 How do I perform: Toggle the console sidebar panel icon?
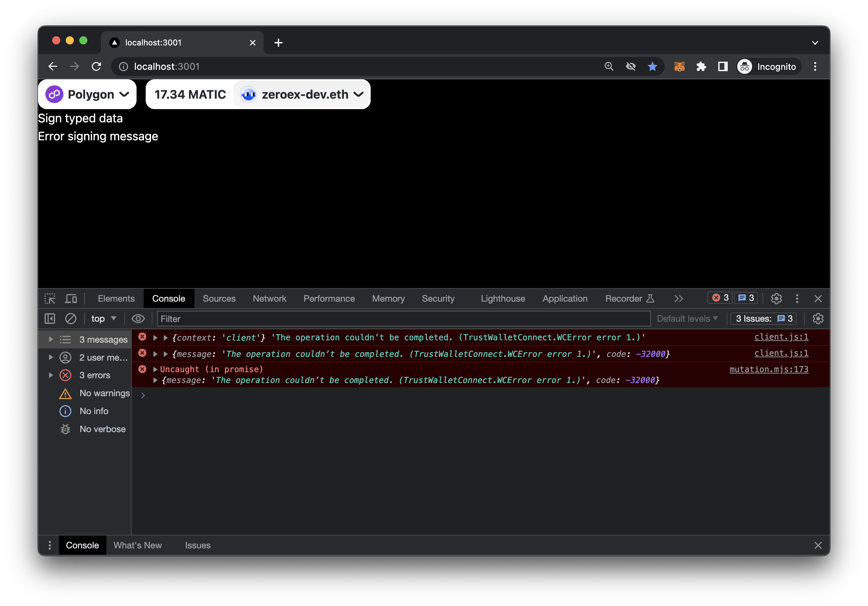[x=49, y=319]
